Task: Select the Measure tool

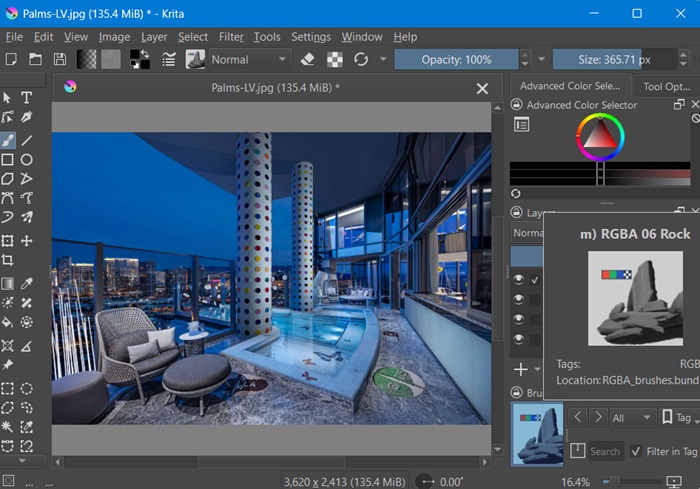Action: (27, 346)
